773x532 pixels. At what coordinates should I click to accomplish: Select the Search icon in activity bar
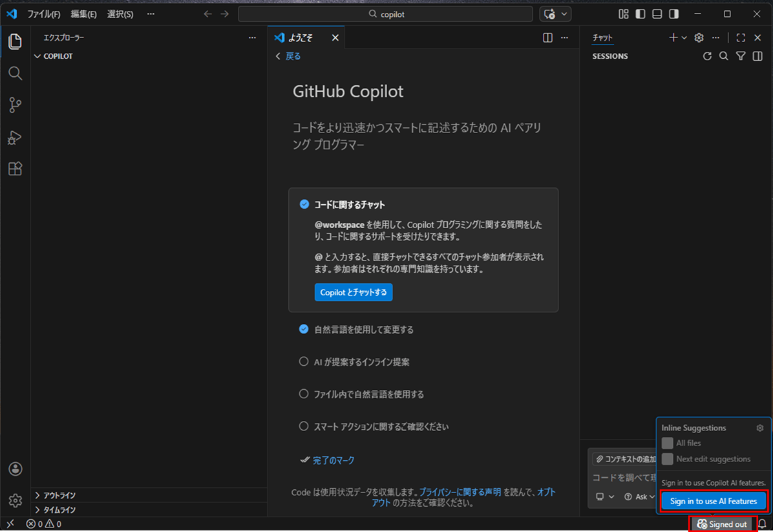pyautogui.click(x=15, y=73)
